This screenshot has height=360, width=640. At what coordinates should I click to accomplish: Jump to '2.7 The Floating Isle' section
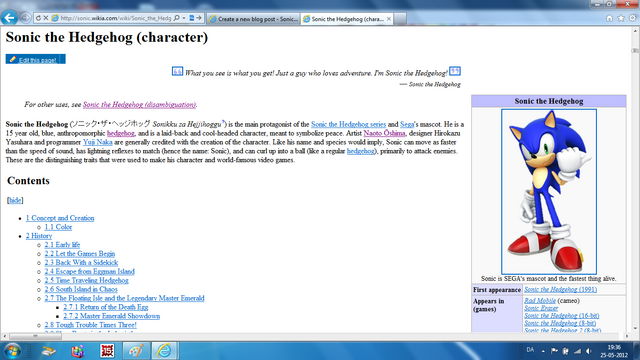(x=124, y=298)
